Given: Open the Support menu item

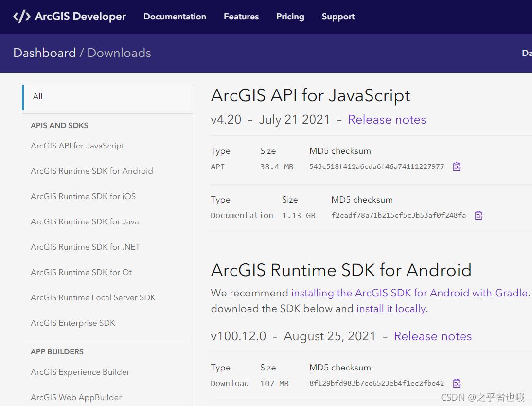Looking at the screenshot, I should (338, 17).
